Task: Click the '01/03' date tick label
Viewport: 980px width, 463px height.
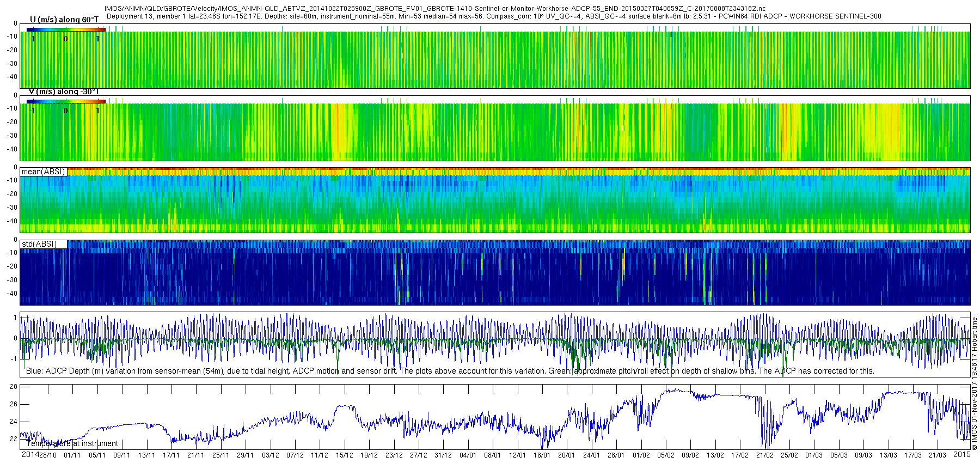Action: [814, 455]
